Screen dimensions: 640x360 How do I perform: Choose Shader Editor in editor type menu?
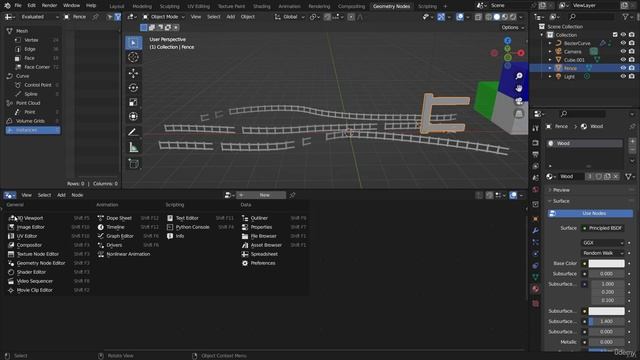(31, 272)
